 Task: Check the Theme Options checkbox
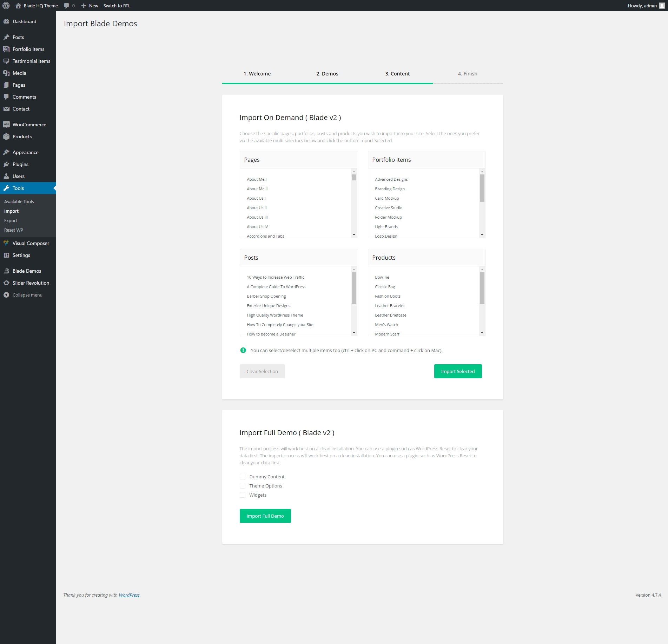(x=243, y=486)
